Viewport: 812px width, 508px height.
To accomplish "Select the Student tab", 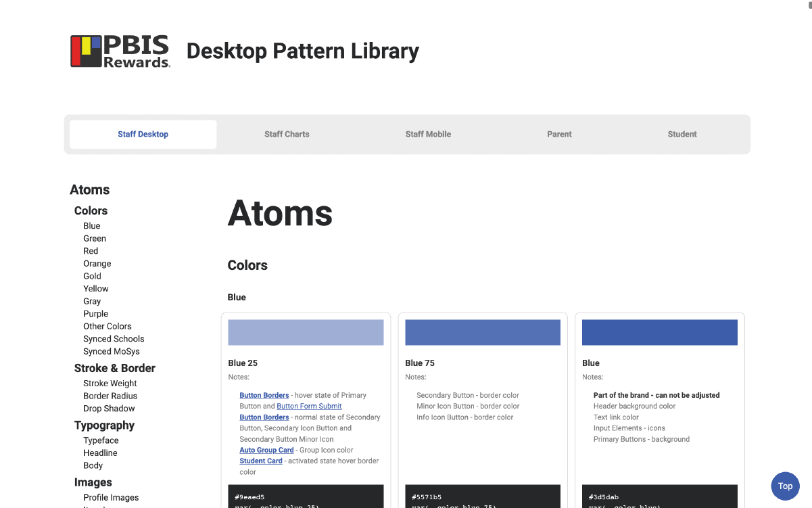I will [x=682, y=134].
